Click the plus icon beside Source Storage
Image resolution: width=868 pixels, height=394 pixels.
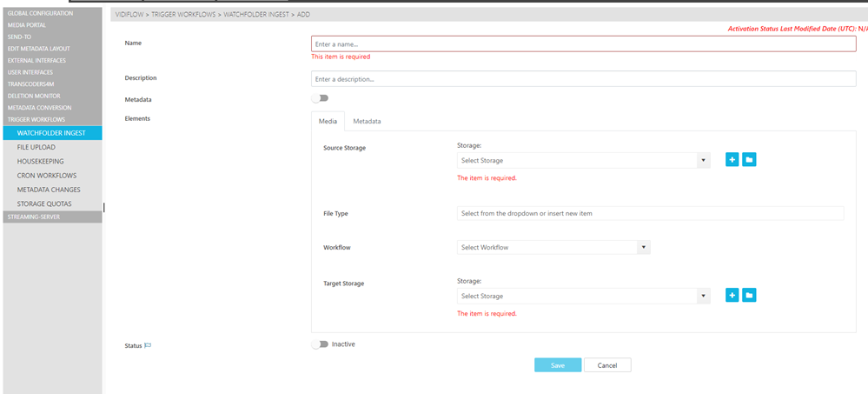(x=732, y=160)
